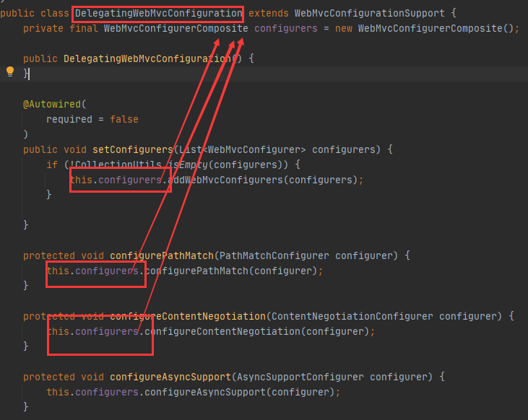This screenshot has width=528, height=420.
Task: Click WebMvcConfigurerComposite type before configurers field
Action: pos(176,29)
